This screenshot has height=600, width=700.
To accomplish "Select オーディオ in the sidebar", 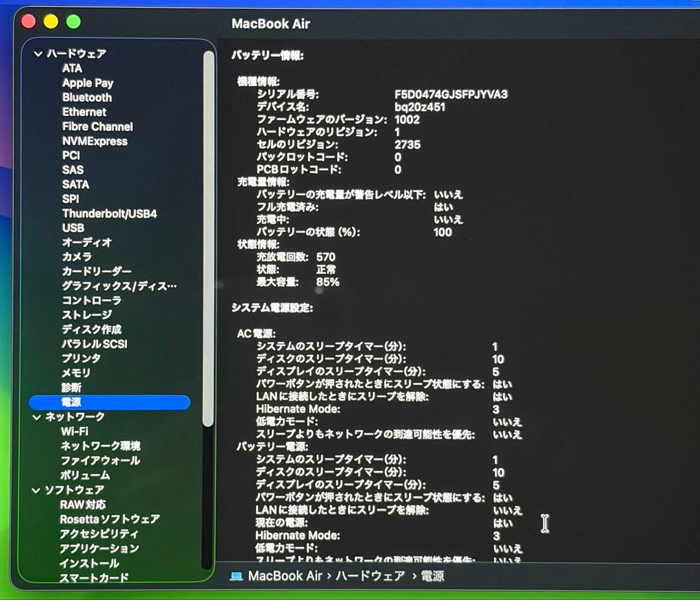I will click(x=87, y=242).
